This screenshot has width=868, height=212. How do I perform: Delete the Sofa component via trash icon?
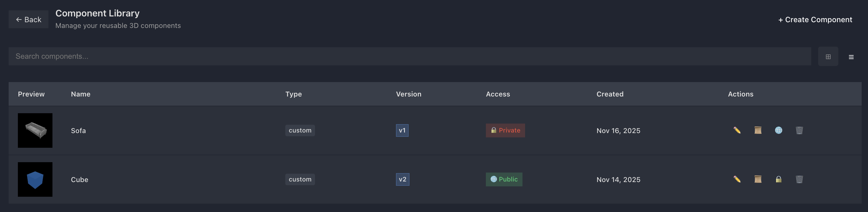[799, 130]
